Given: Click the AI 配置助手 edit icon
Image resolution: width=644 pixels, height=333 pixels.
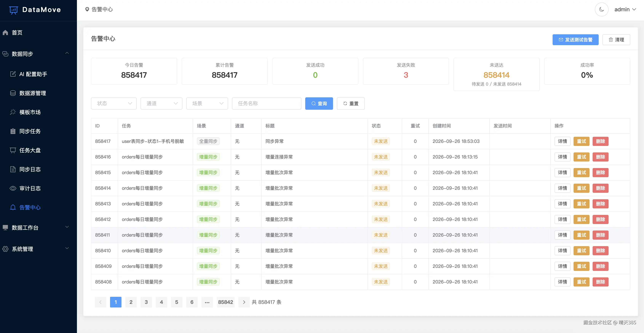Looking at the screenshot, I should [13, 74].
